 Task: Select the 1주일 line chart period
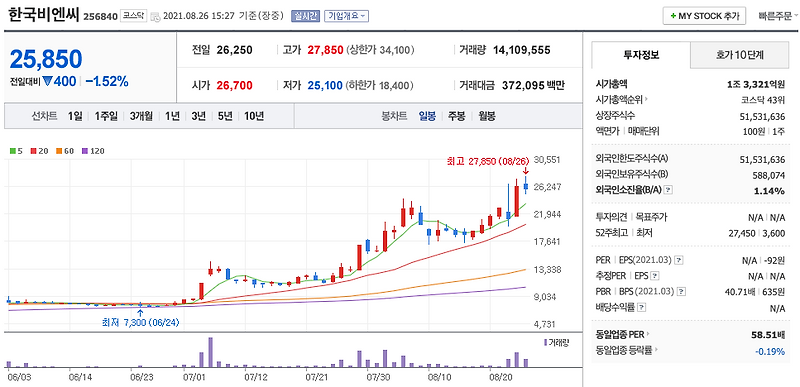tap(106, 116)
